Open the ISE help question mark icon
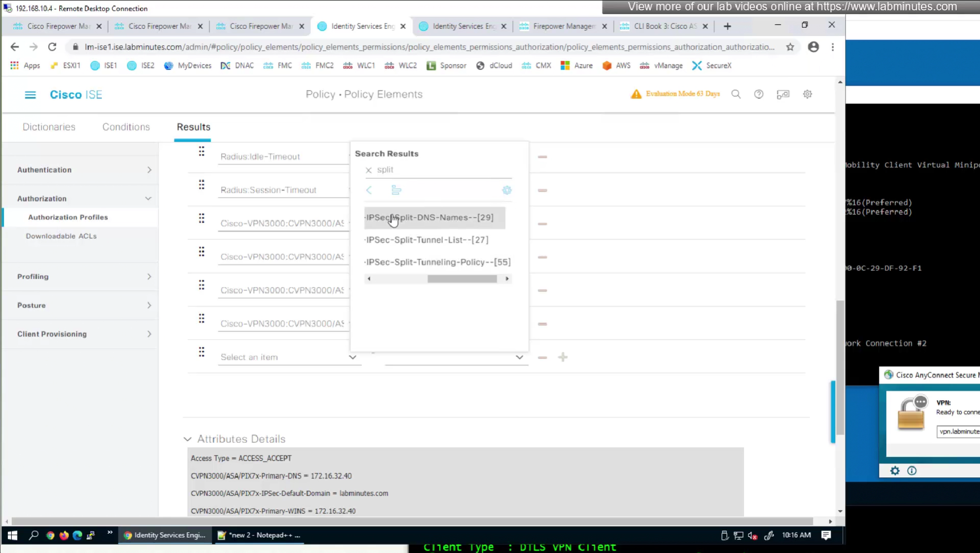The height and width of the screenshot is (553, 980). (759, 94)
